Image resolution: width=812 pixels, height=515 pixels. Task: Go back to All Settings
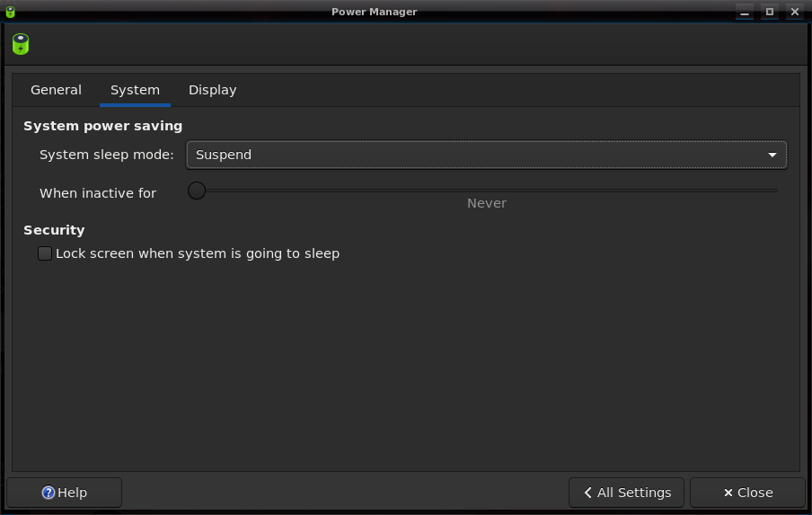(x=626, y=493)
